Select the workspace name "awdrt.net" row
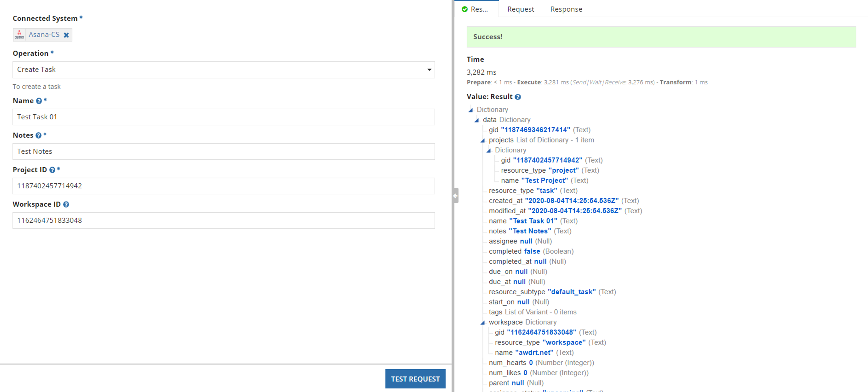Screen dimensions: 868x392 click(x=534, y=352)
